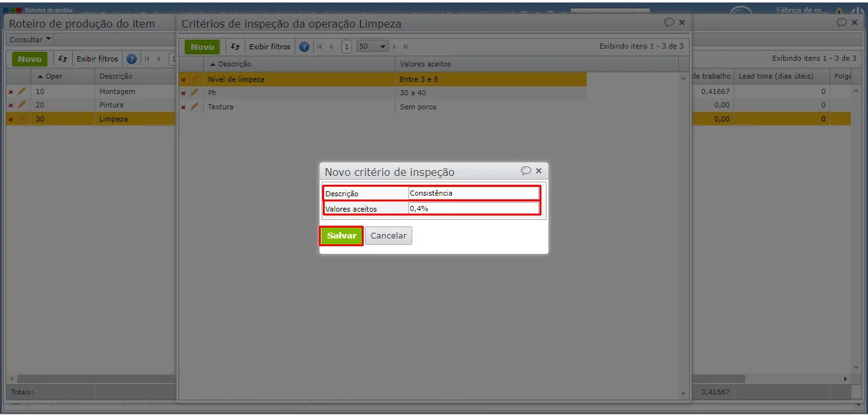This screenshot has height=415, width=868.
Task: Open help icon in criteria toolbar
Action: [304, 47]
